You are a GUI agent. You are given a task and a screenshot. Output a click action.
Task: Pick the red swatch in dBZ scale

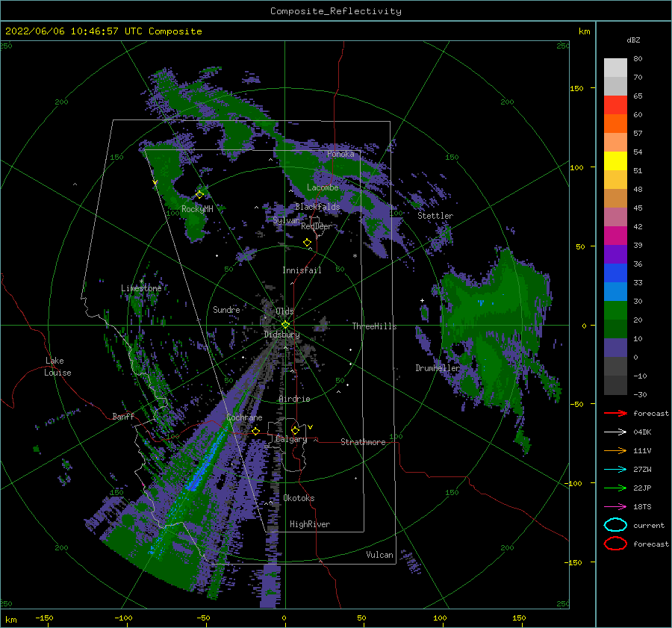coord(615,105)
